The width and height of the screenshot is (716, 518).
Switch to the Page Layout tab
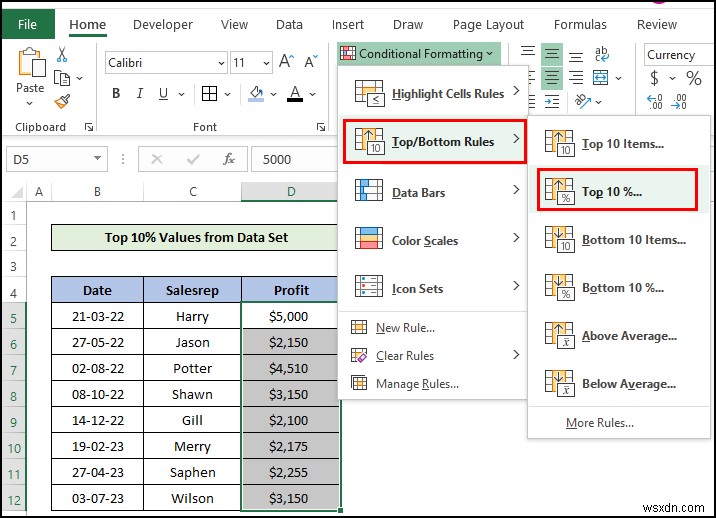pos(489,25)
